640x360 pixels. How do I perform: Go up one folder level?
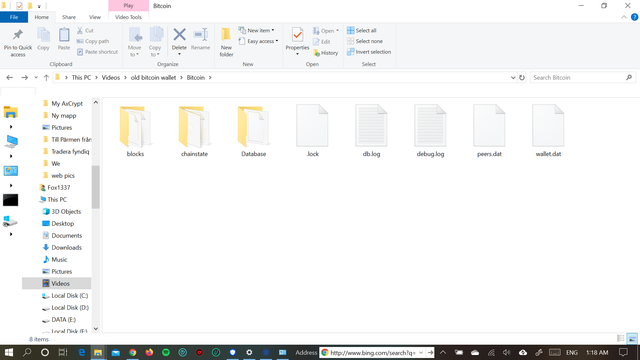click(46, 78)
